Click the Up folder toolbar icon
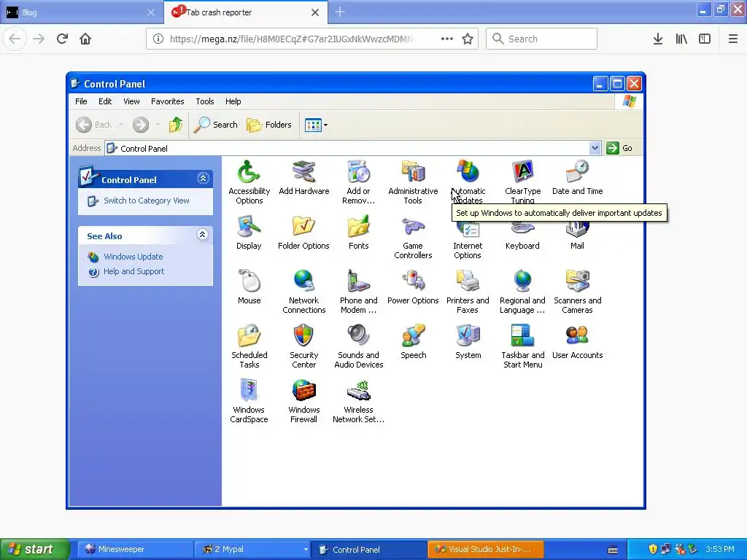The height and width of the screenshot is (560, 747). tap(175, 125)
